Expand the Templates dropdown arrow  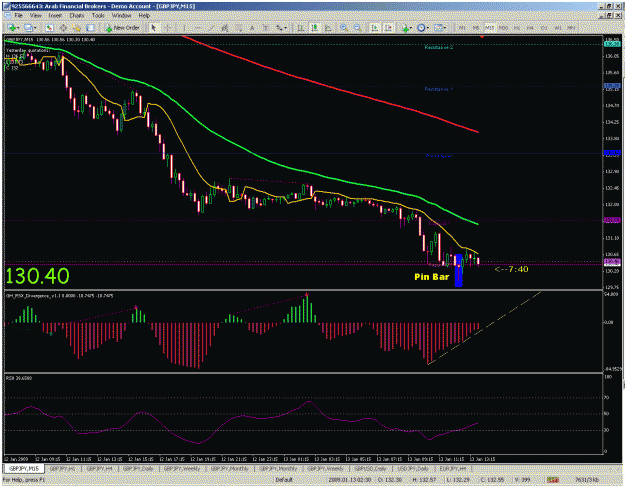coord(445,28)
